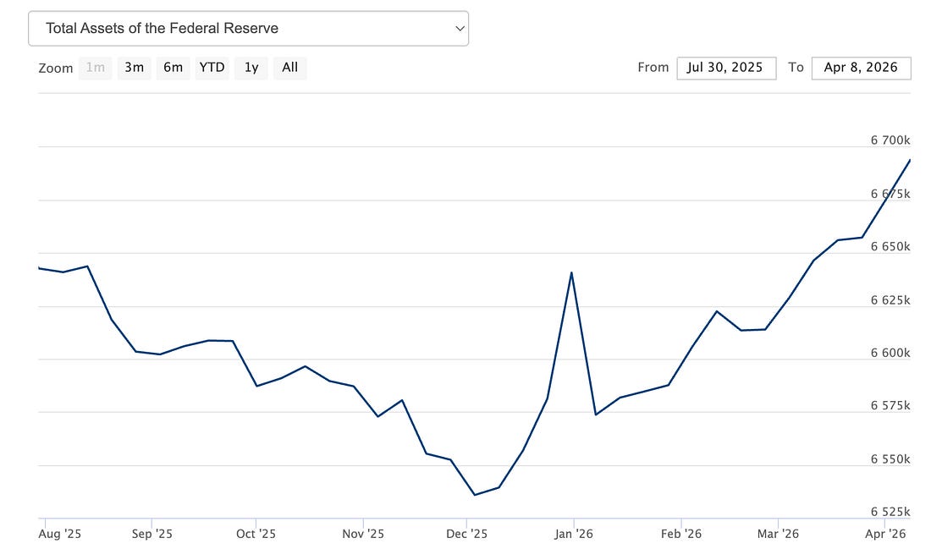
Task: Click the 6 625k axis label
Action: 890,299
